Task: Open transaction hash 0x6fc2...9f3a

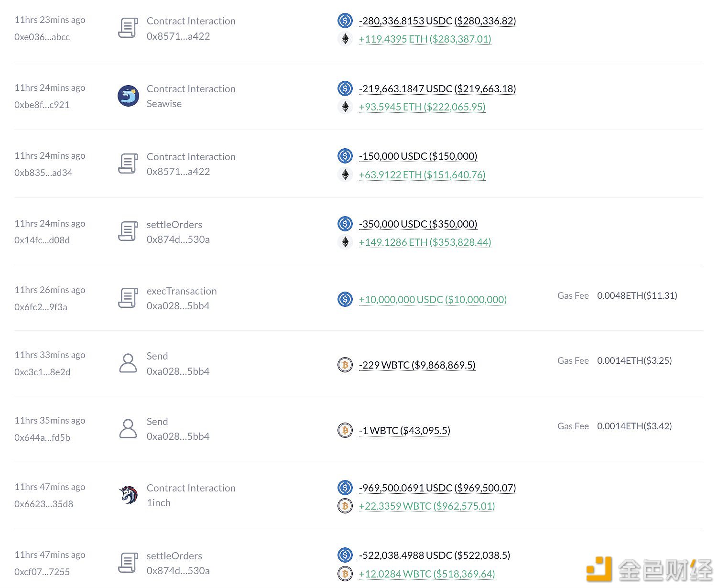Action: tap(41, 307)
